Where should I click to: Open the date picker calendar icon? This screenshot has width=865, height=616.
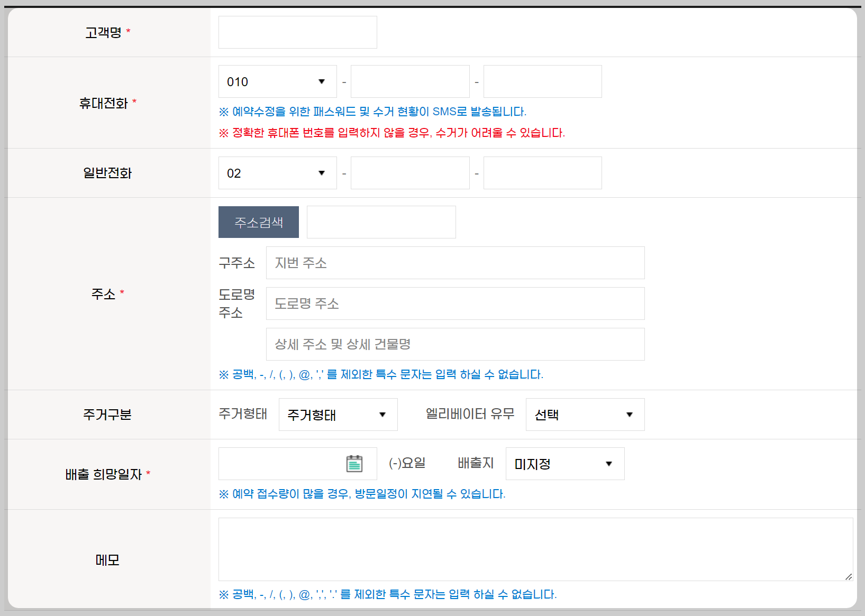[x=354, y=463]
